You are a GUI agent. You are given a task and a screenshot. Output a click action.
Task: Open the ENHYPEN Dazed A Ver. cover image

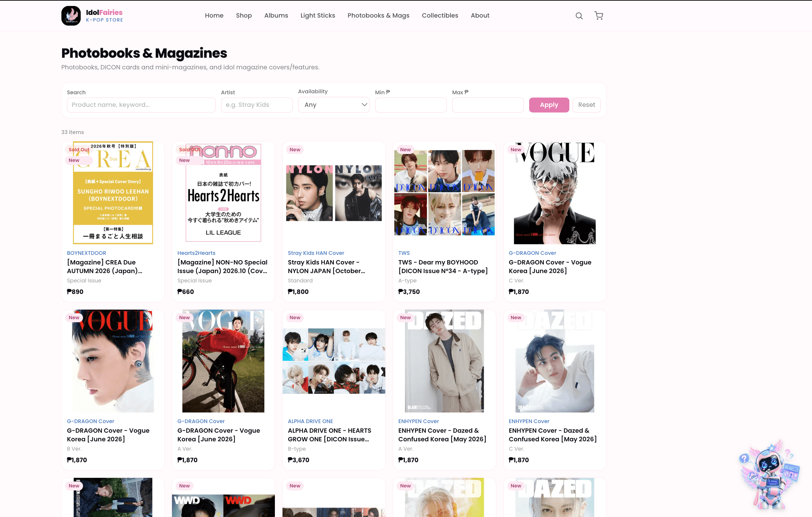coord(444,361)
